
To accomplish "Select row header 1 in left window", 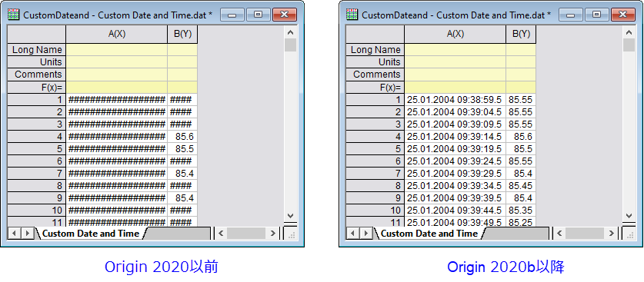I will [x=37, y=100].
